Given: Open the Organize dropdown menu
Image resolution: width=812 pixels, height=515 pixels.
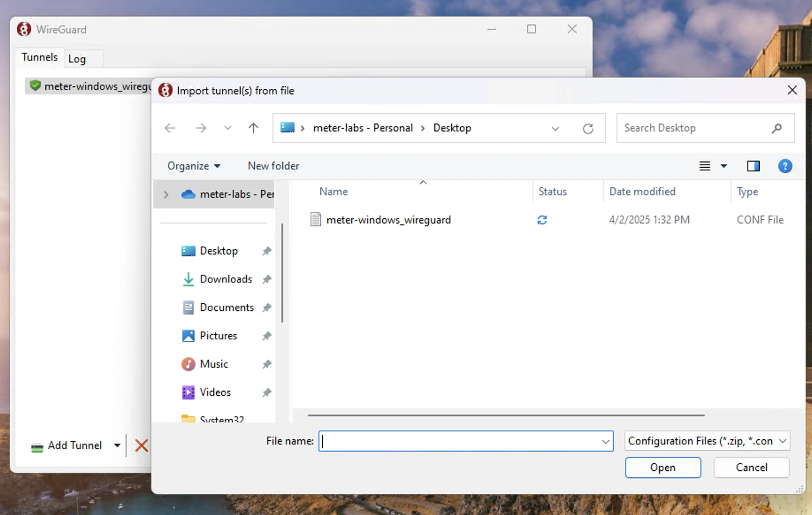Looking at the screenshot, I should (193, 166).
